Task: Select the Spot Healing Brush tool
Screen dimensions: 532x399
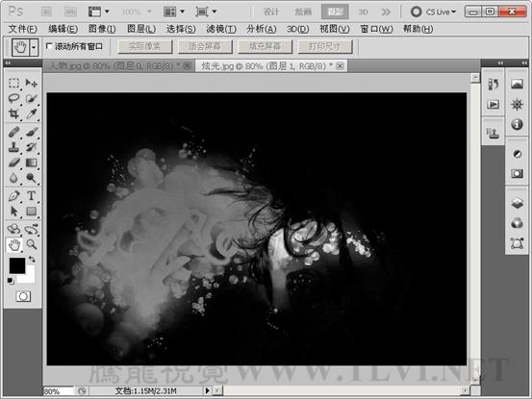Action: click(13, 132)
